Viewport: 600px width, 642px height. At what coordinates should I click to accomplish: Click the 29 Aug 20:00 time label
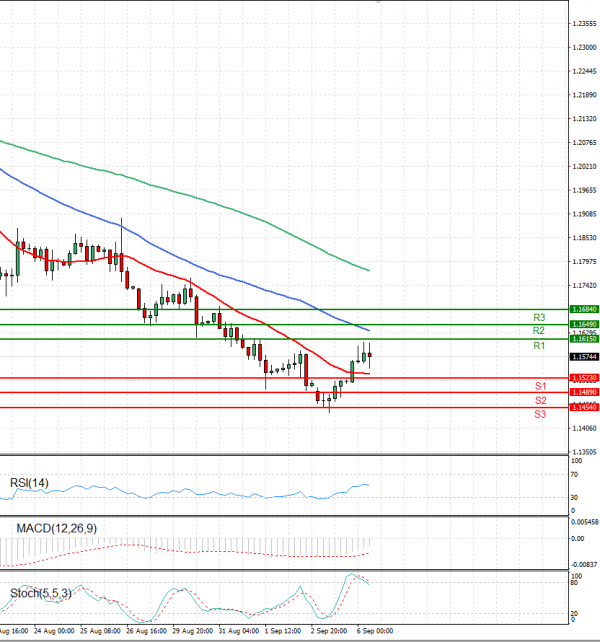point(192,631)
